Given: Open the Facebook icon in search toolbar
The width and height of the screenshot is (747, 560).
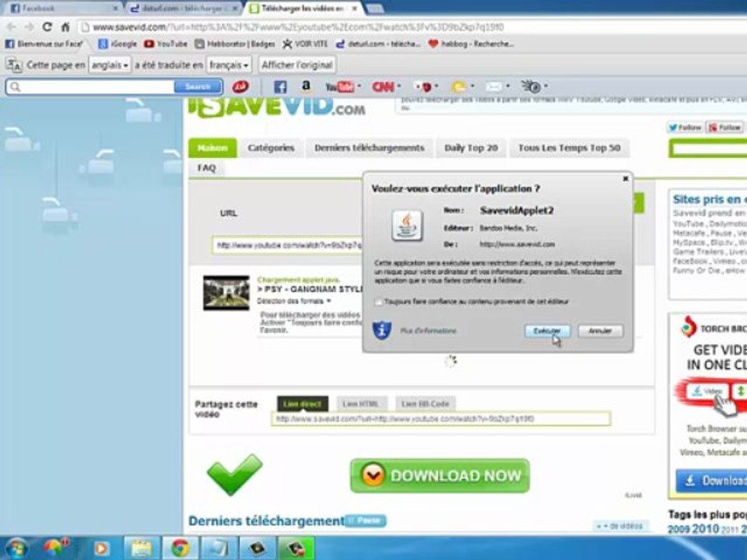Looking at the screenshot, I should 280,86.
